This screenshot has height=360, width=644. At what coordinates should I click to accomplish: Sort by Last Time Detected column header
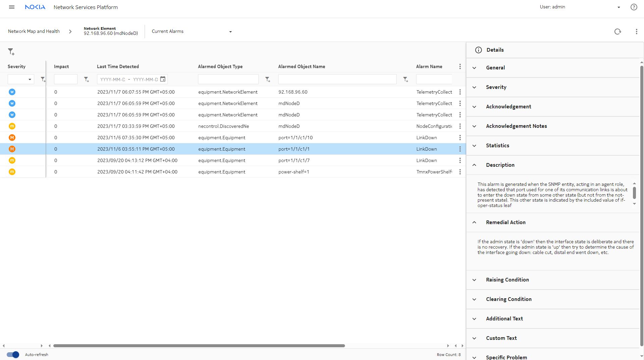(x=118, y=67)
